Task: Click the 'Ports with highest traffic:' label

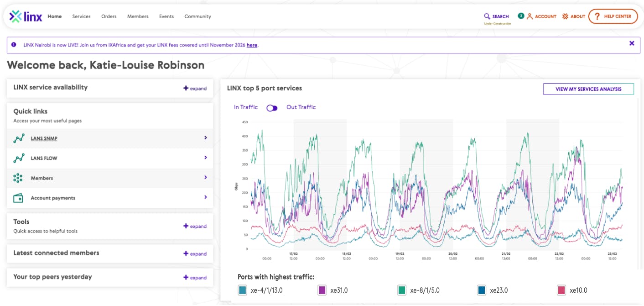Action: (x=276, y=277)
